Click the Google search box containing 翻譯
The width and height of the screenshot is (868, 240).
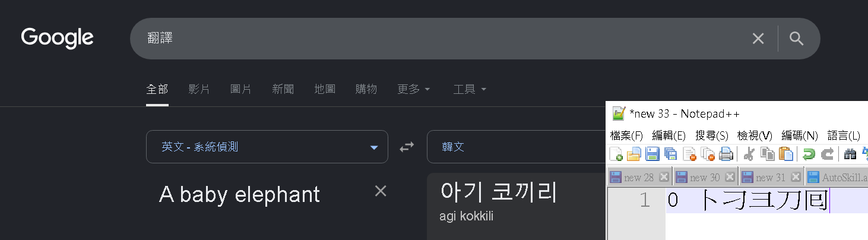(439, 39)
